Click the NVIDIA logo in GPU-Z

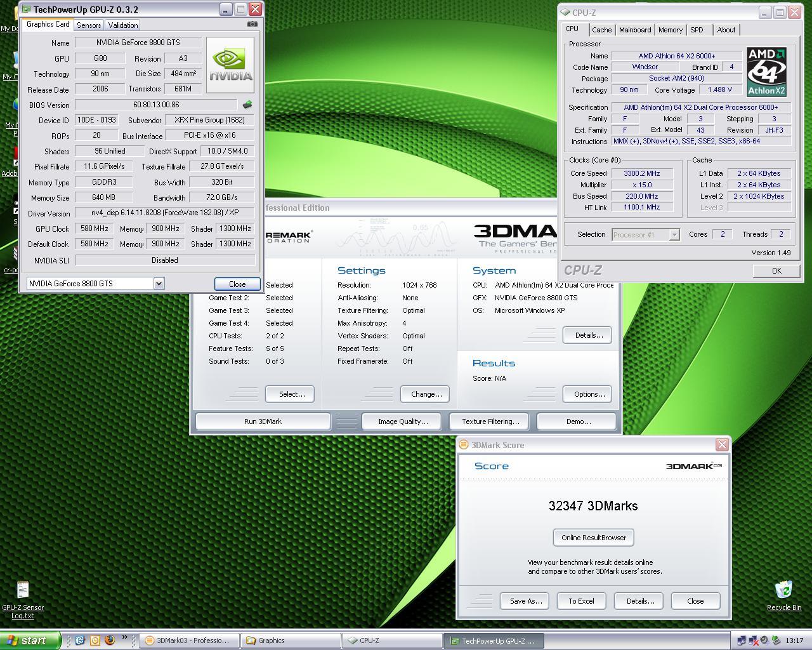[230, 65]
